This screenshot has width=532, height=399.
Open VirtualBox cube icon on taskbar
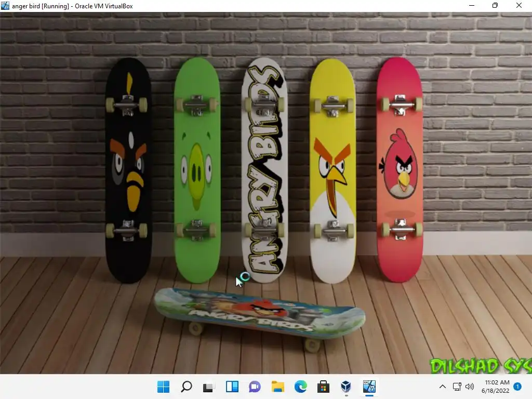[x=345, y=387]
